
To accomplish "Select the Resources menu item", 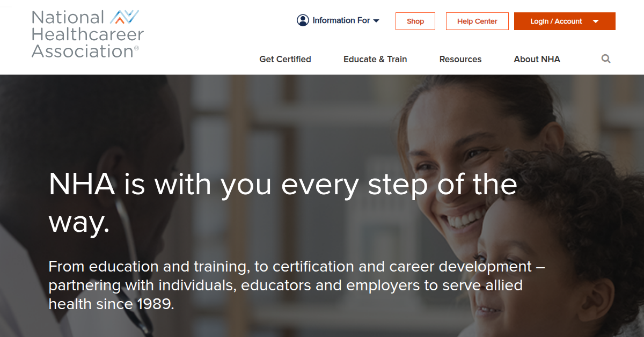I will [460, 60].
